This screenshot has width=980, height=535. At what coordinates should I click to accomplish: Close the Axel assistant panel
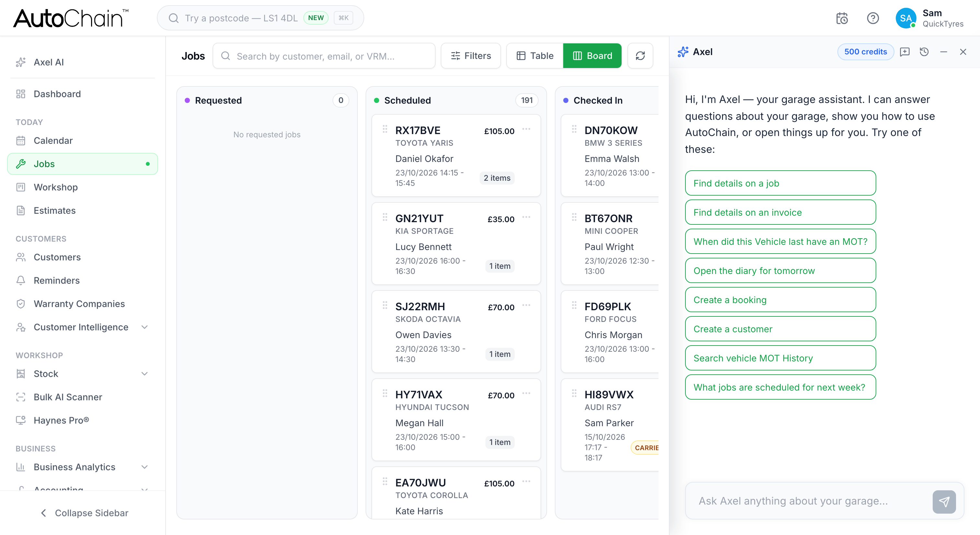[x=963, y=52]
